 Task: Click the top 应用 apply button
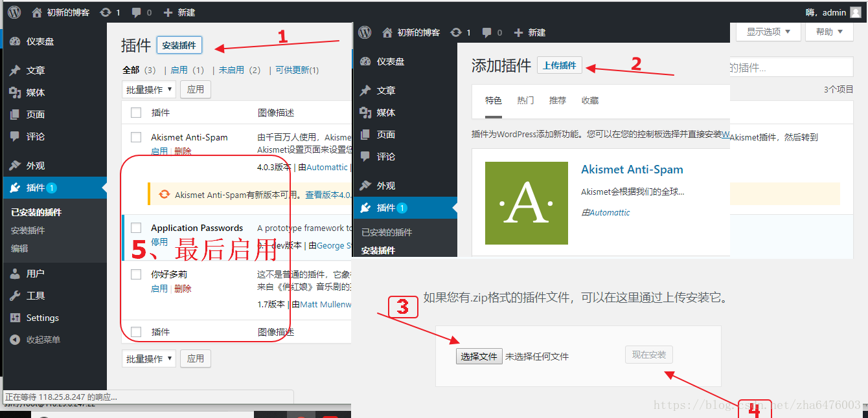pos(196,89)
